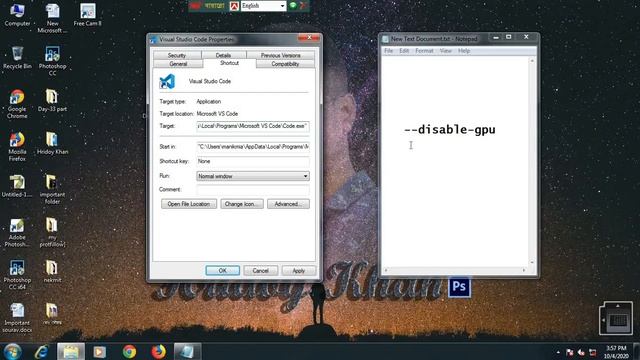The image size is (640, 360).
Task: Click the Show desktop button
Action: point(637,351)
